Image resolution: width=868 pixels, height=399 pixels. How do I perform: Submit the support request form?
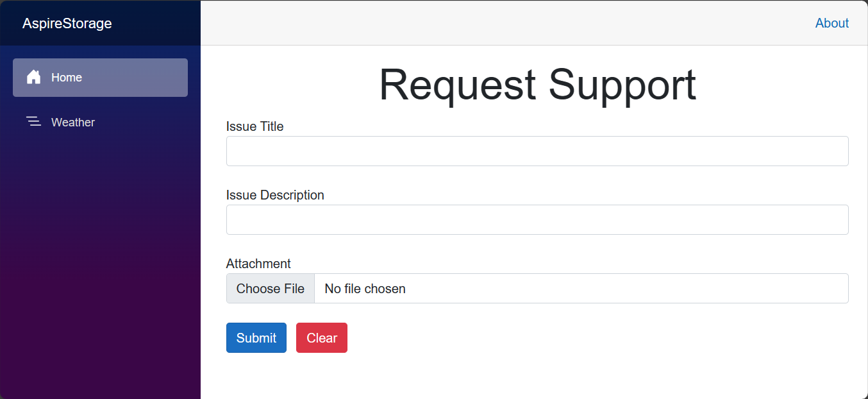click(256, 338)
